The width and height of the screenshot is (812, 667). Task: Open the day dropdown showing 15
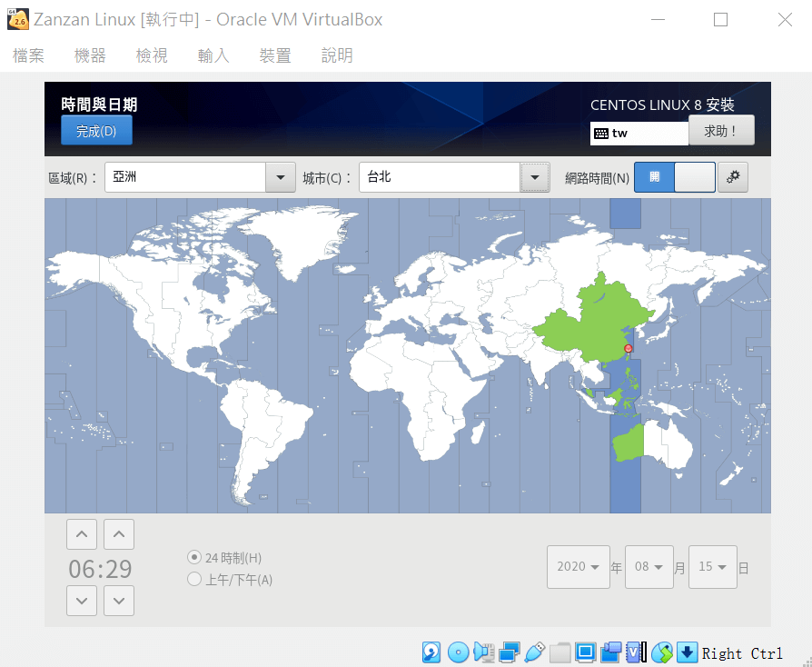pyautogui.click(x=713, y=567)
